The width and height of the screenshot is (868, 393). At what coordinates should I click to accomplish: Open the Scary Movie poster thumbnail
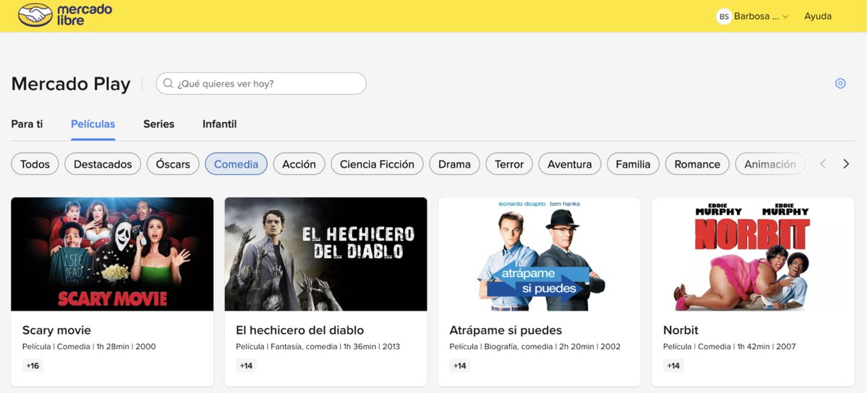tap(112, 254)
